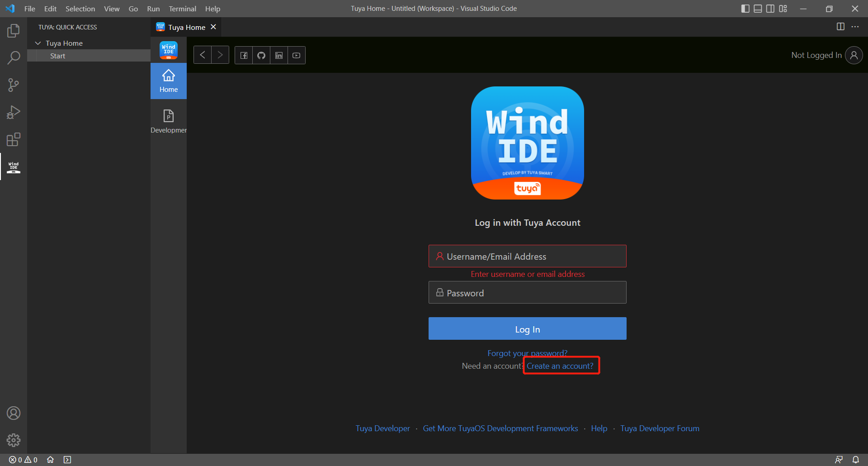This screenshot has width=868, height=466.
Task: Open Tuya Developer Forum link
Action: pyautogui.click(x=660, y=428)
